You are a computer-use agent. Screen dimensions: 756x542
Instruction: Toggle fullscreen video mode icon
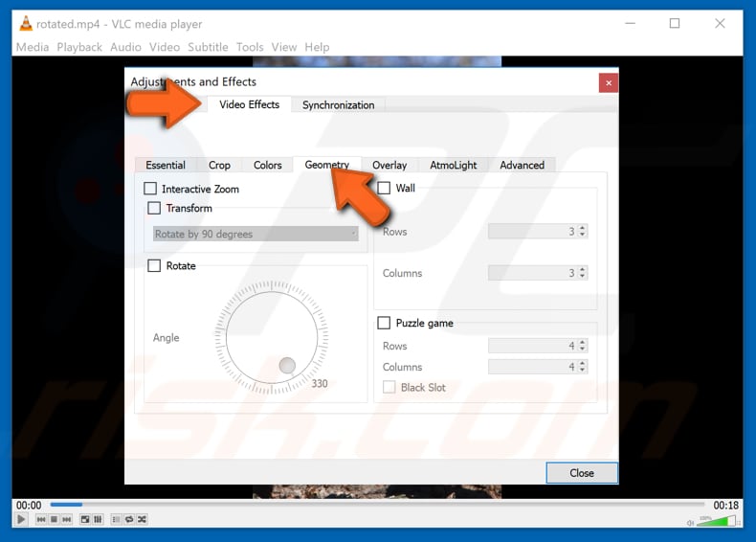(x=85, y=519)
